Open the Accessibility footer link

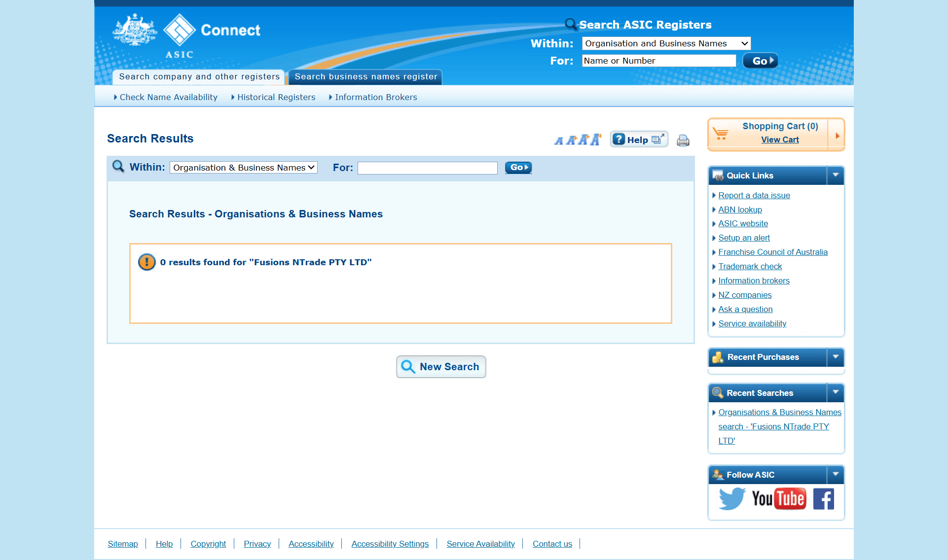coord(311,544)
